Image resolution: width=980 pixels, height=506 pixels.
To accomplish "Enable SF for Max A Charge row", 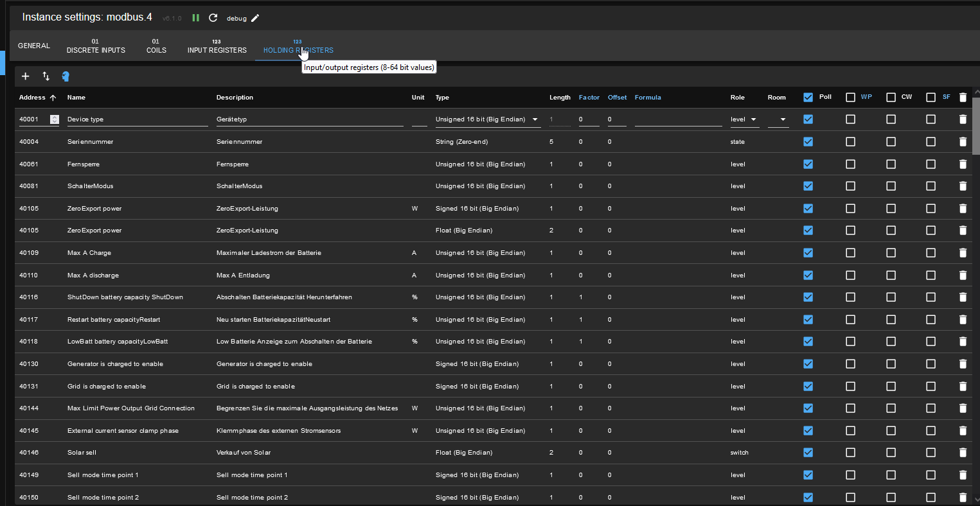I will (931, 252).
